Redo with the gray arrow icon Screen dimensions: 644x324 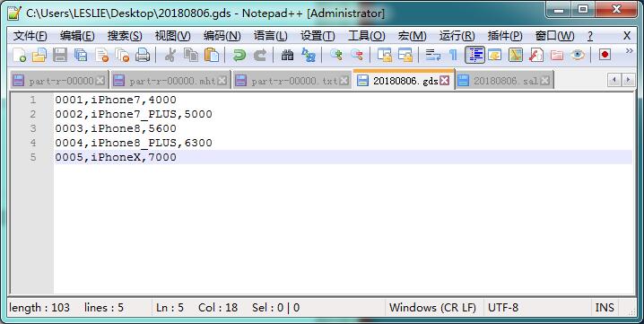259,55
